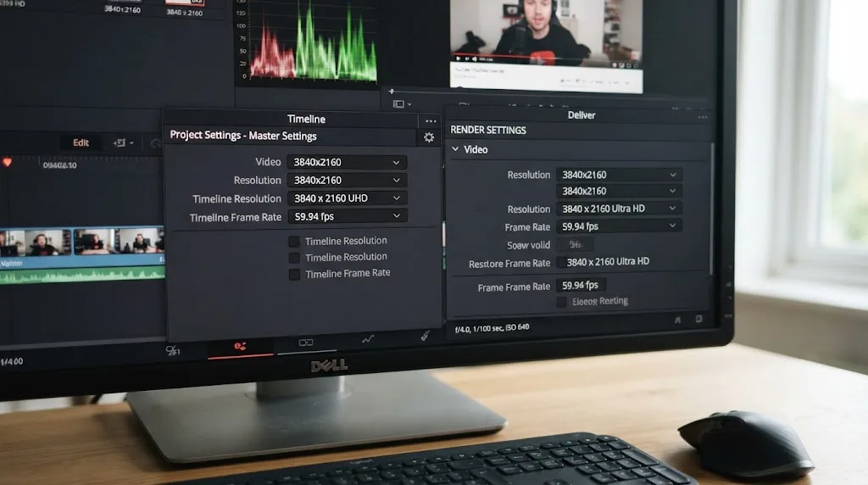Image resolution: width=868 pixels, height=485 pixels.
Task: Click the gear icon beside Project Settings title
Action: [428, 137]
